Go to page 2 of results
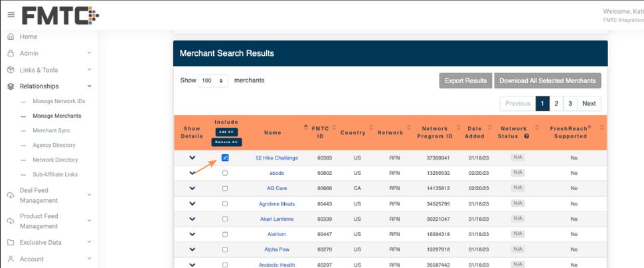The image size is (644, 268). pyautogui.click(x=556, y=103)
